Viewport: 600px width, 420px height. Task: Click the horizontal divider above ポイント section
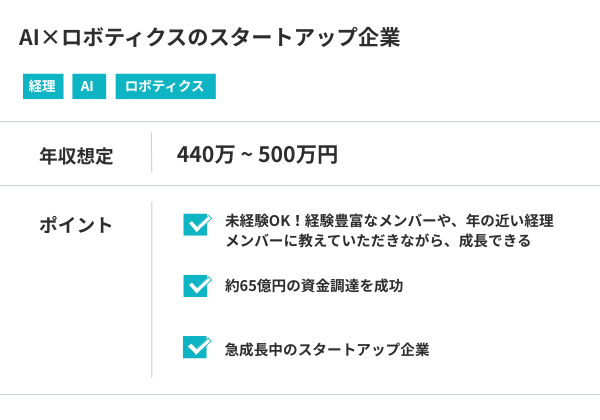tap(300, 186)
